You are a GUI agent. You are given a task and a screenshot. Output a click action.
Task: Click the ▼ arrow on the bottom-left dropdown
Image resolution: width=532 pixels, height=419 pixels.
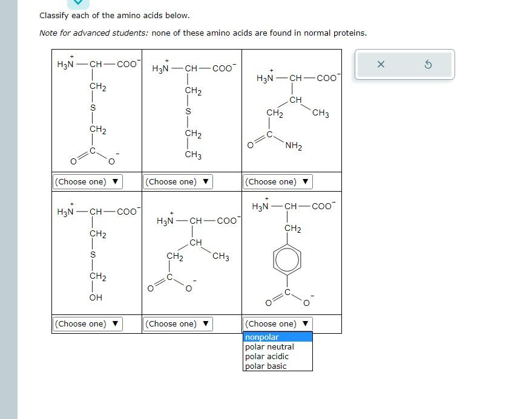point(114,323)
